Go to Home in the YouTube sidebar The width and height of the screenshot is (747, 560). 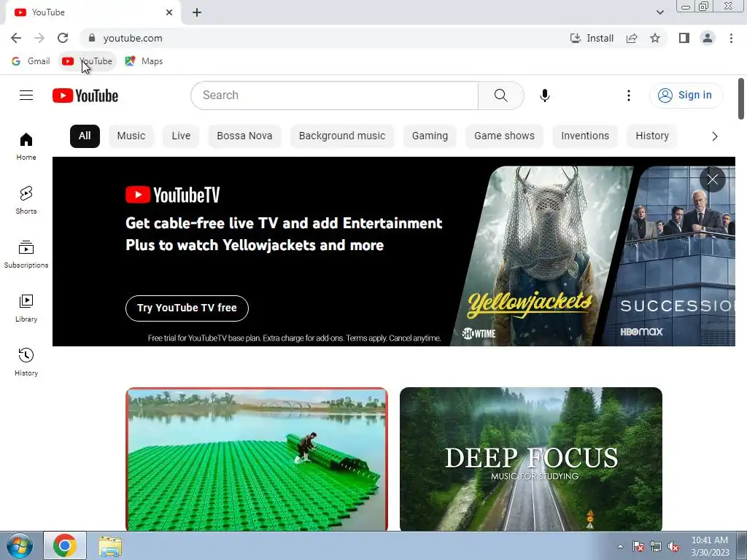[x=26, y=146]
